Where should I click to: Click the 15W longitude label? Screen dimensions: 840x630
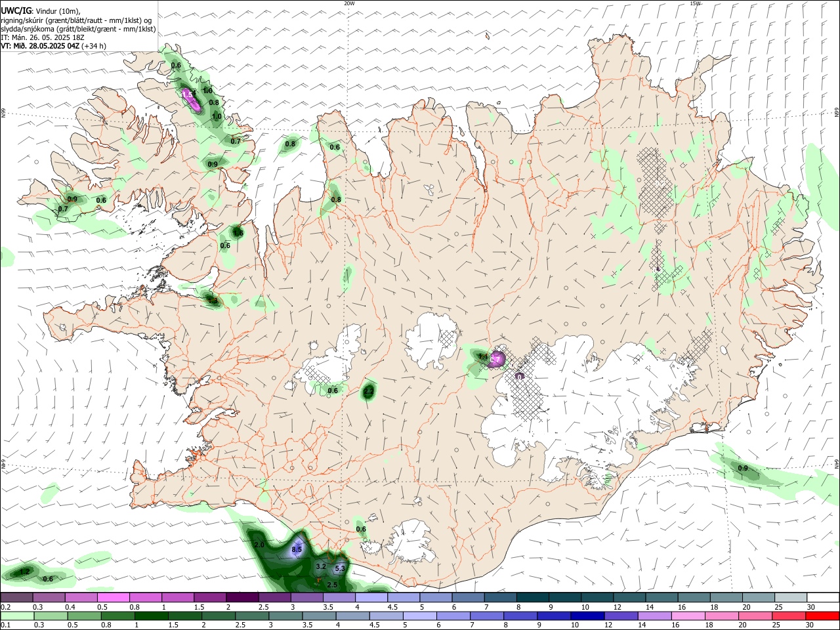(x=696, y=3)
